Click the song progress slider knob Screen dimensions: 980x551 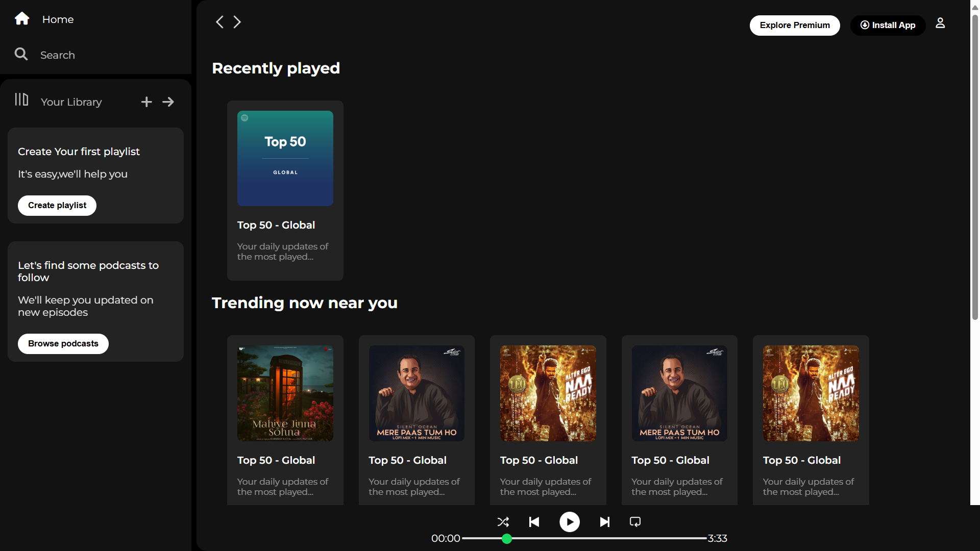click(x=507, y=539)
